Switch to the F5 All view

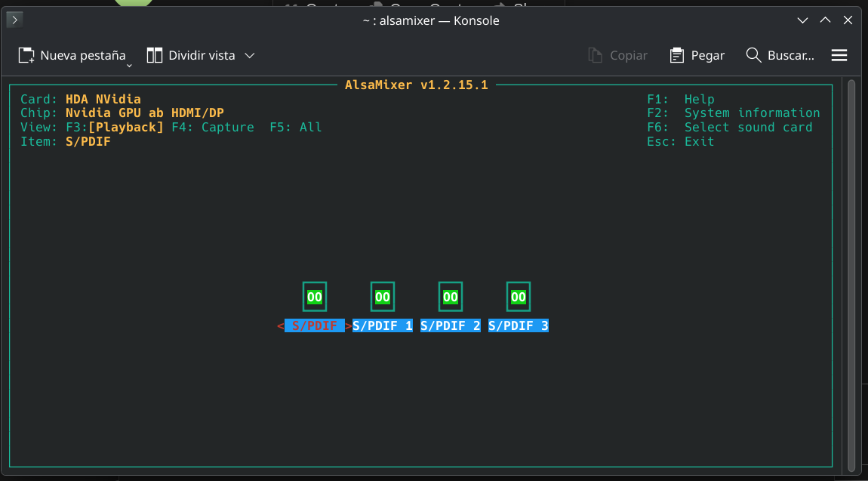pos(295,128)
